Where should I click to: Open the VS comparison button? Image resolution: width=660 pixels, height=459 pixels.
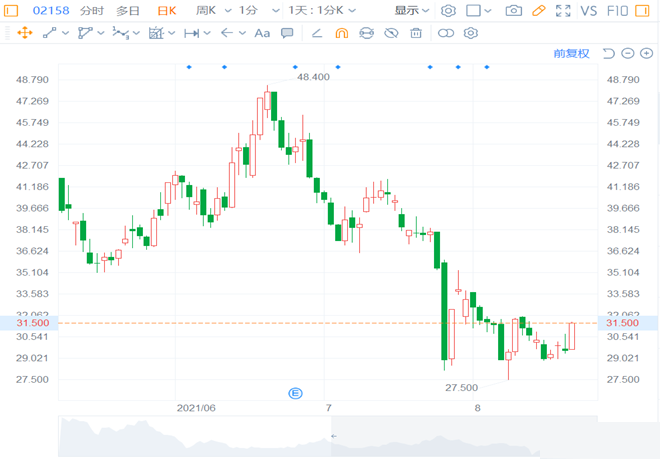pos(588,10)
